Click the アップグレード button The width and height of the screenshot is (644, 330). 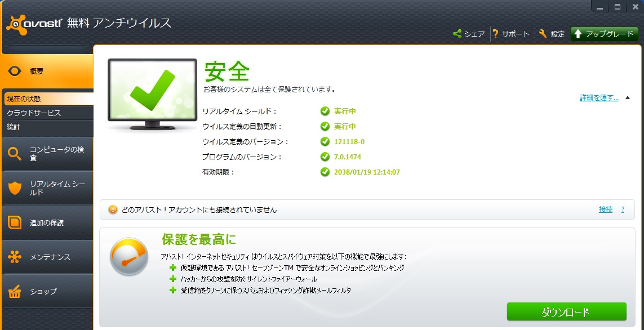coord(604,34)
